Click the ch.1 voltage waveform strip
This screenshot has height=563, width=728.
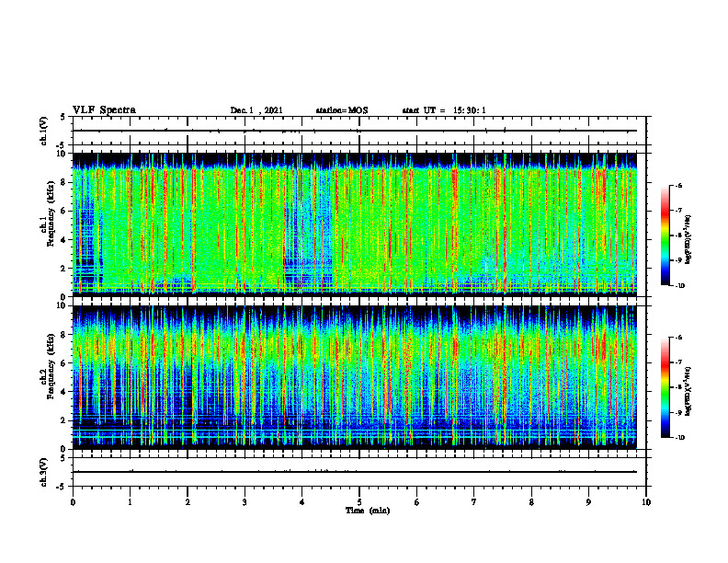[359, 131]
